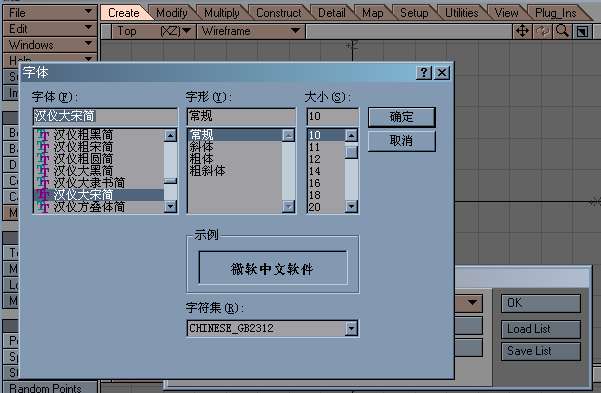Open the Wireframe display mode dropdown
Screen dimensions: 601x393
251,31
